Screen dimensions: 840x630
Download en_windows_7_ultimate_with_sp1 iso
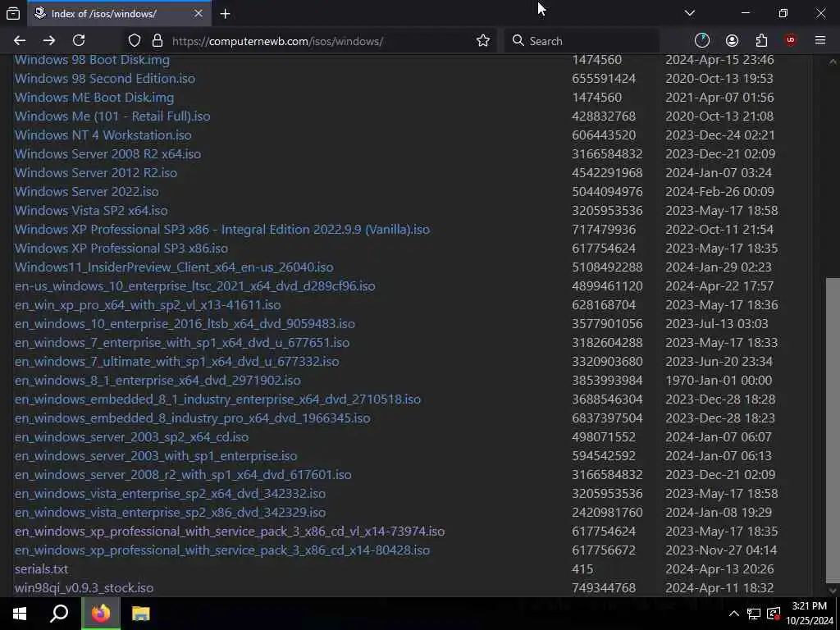coord(177,362)
